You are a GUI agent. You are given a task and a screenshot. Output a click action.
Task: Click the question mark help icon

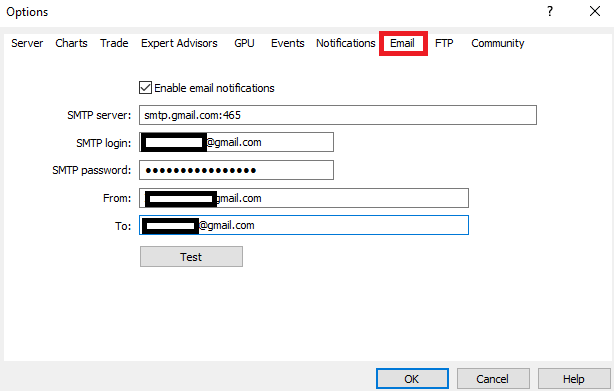(550, 11)
